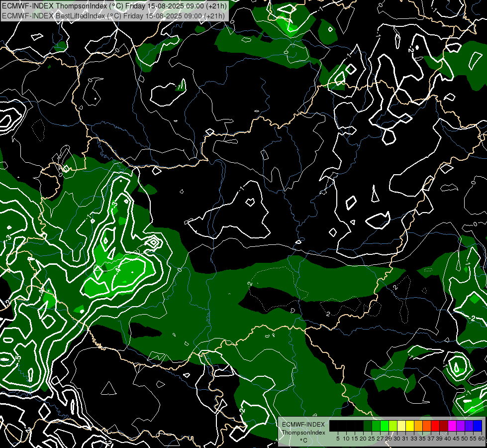The height and width of the screenshot is (448, 487).
Task: Select the yellow 31–33 legend swatch
Action: click(x=410, y=426)
